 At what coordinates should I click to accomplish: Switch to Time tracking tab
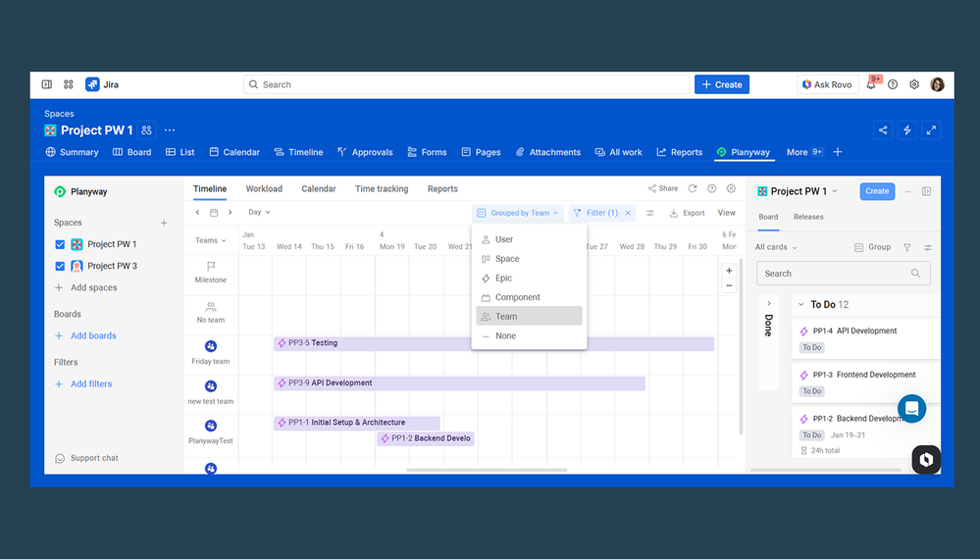[x=382, y=188]
